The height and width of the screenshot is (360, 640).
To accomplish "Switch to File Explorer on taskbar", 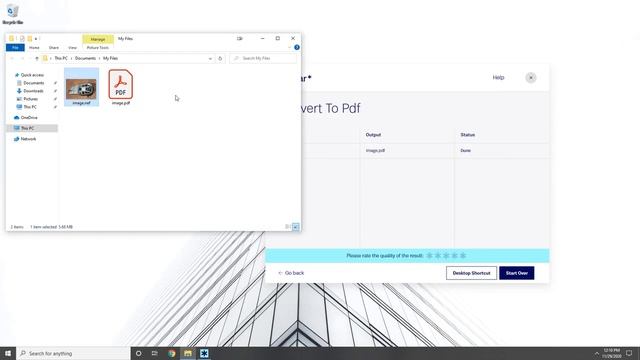I will [x=188, y=353].
